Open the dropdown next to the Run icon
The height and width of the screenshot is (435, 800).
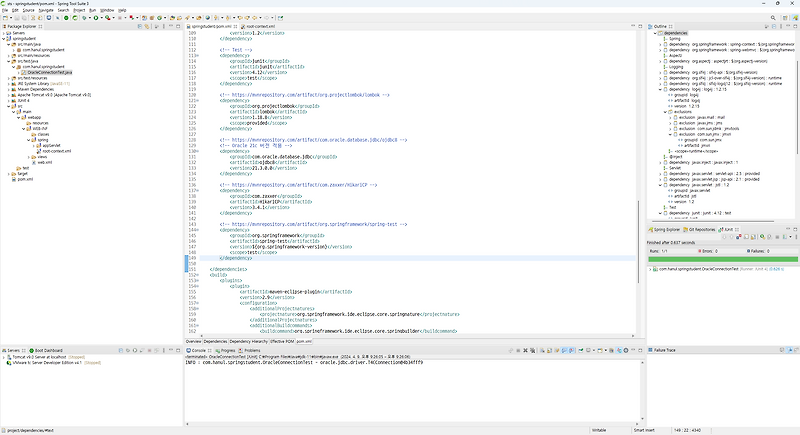click(x=102, y=18)
